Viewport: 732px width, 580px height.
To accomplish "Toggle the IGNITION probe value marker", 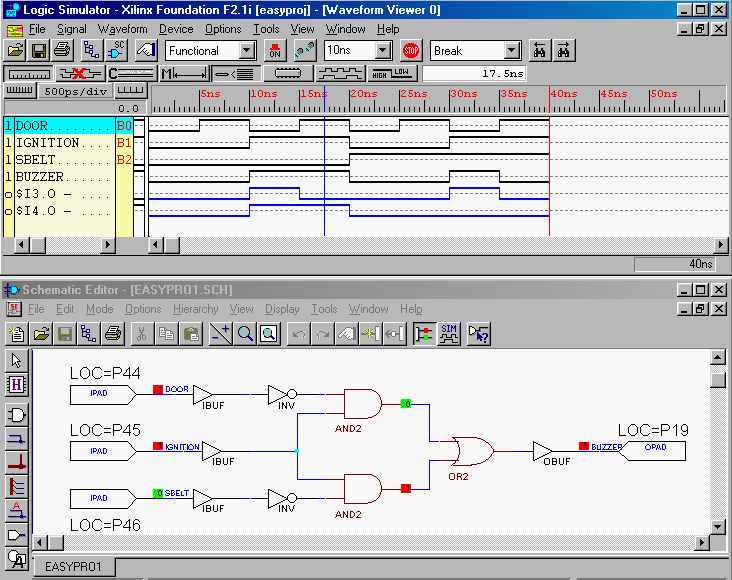I will coord(157,446).
